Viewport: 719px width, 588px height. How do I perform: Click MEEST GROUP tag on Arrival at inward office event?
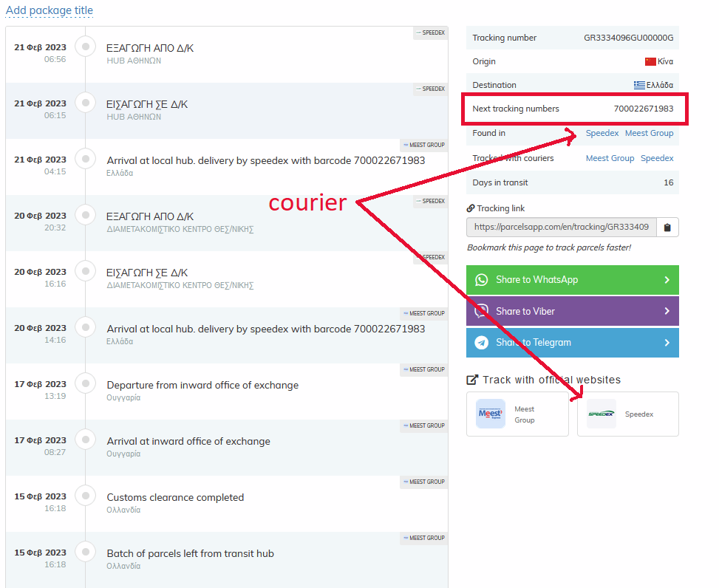point(423,425)
